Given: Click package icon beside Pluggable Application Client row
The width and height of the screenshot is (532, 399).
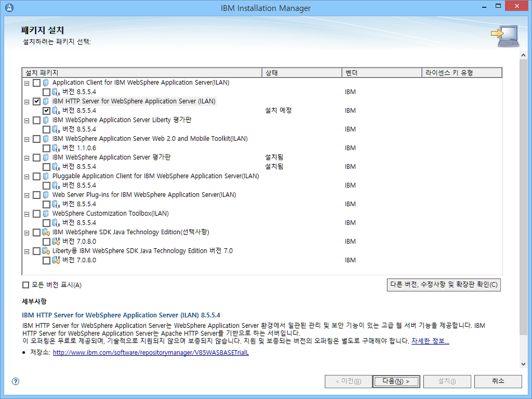Looking at the screenshot, I should click(46, 176).
